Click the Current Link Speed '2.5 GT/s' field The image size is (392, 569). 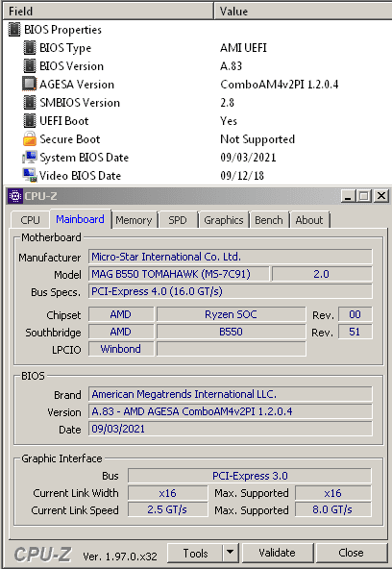(168, 509)
